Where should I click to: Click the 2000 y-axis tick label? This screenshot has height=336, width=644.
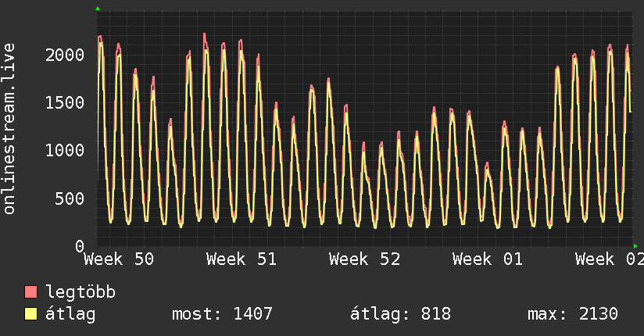[x=65, y=55]
